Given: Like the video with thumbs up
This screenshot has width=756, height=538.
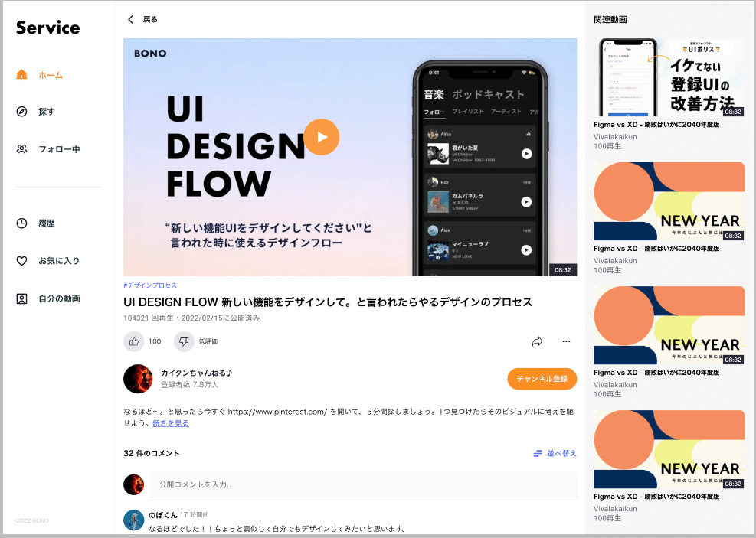Looking at the screenshot, I should click(x=134, y=341).
